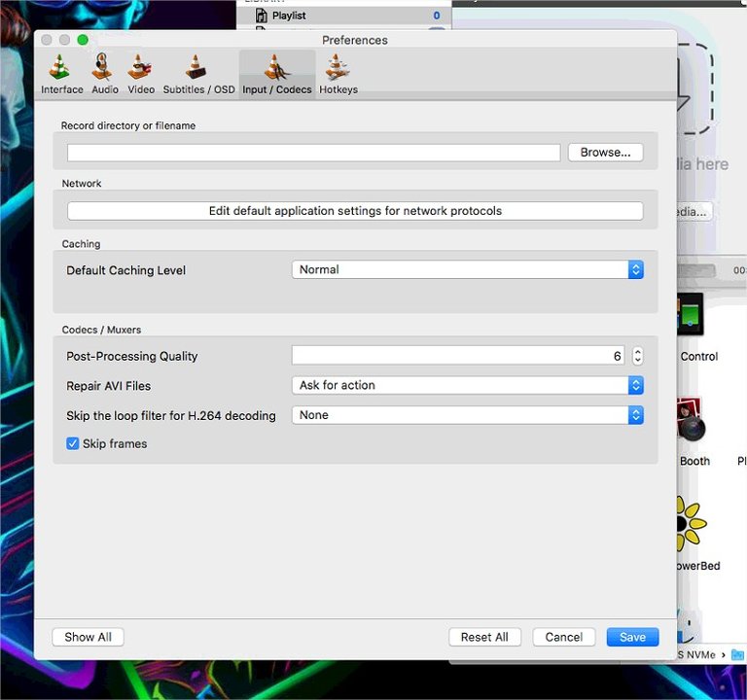747x700 pixels.
Task: Open the Interface preferences cone icon
Action: click(x=59, y=67)
